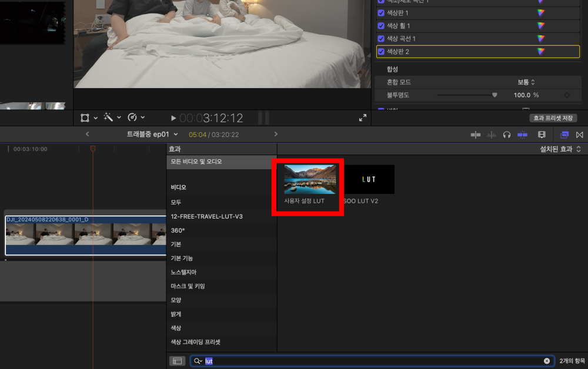Open the 혼합 모드 보통 dropdown

click(x=526, y=82)
